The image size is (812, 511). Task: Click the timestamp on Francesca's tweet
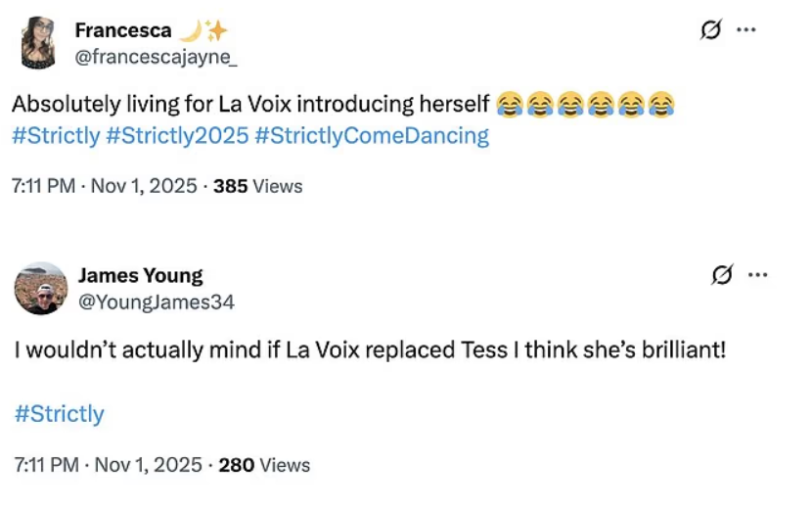click(x=105, y=186)
